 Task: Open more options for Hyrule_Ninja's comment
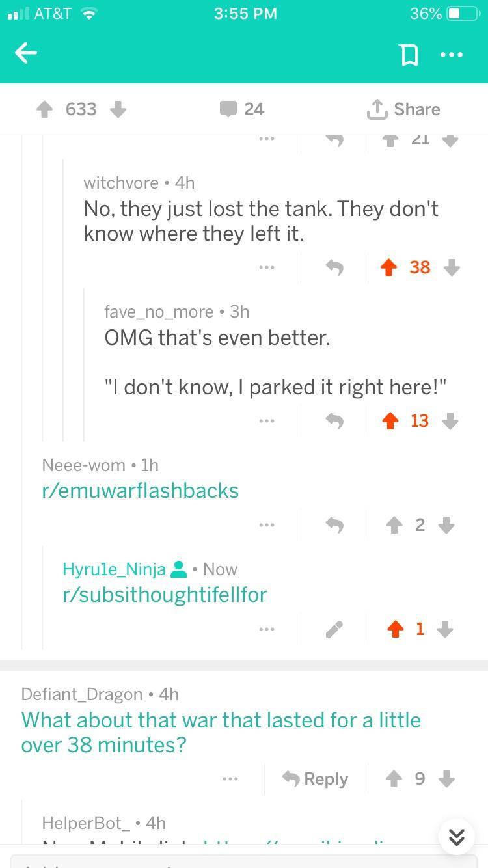pyautogui.click(x=266, y=629)
